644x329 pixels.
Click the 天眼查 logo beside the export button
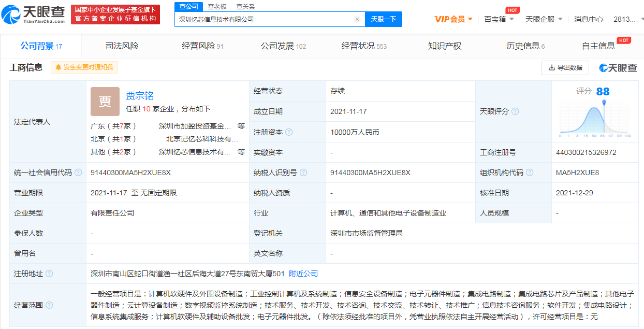point(618,67)
